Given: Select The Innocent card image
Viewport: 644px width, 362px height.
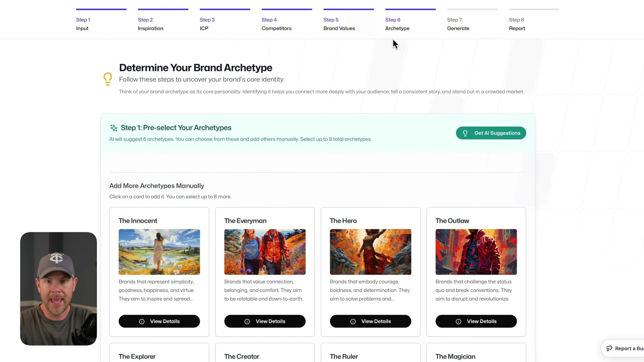Looking at the screenshot, I should coord(159,252).
